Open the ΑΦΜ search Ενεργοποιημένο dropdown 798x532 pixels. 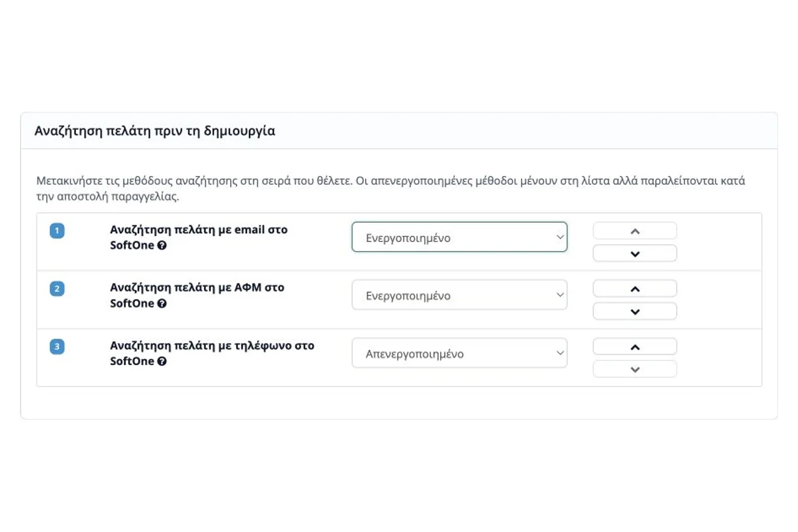coord(460,295)
